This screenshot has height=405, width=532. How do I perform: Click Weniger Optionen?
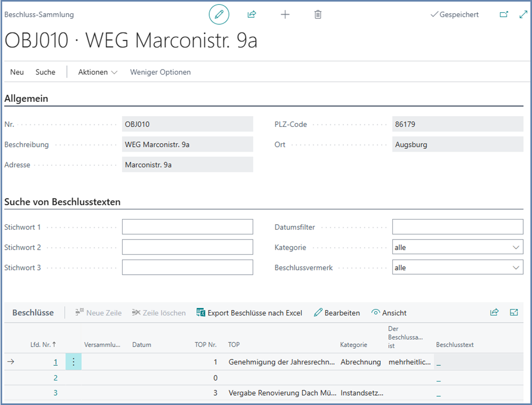[x=160, y=72]
